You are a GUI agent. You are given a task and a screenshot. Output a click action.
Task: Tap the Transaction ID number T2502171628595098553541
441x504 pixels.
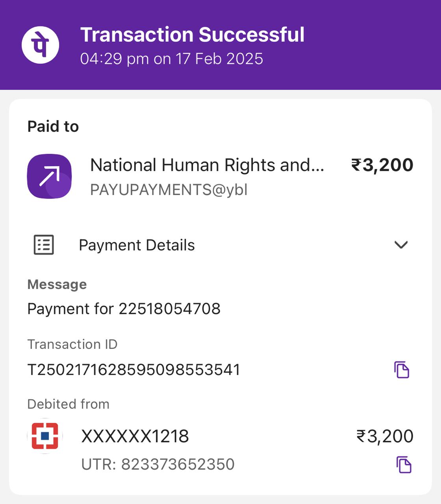[133, 370]
